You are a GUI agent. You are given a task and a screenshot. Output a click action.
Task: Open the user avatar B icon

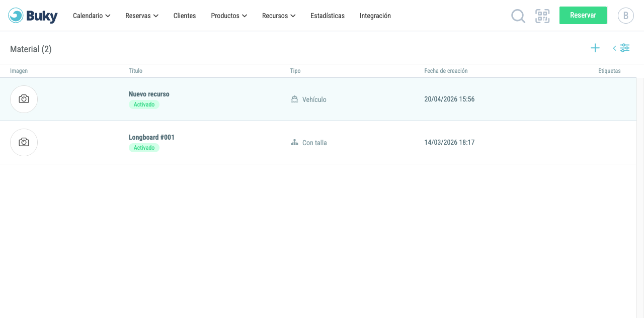point(626,16)
